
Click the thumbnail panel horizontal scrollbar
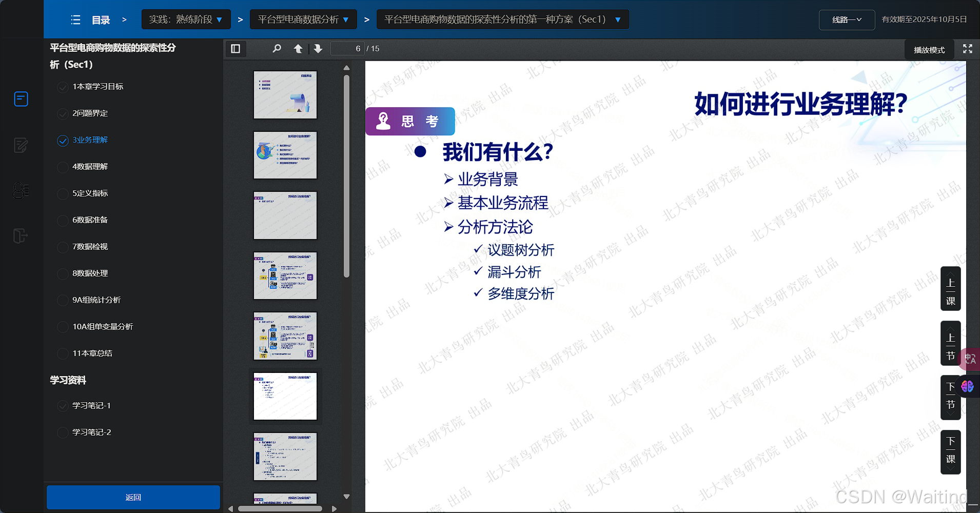[x=280, y=509]
